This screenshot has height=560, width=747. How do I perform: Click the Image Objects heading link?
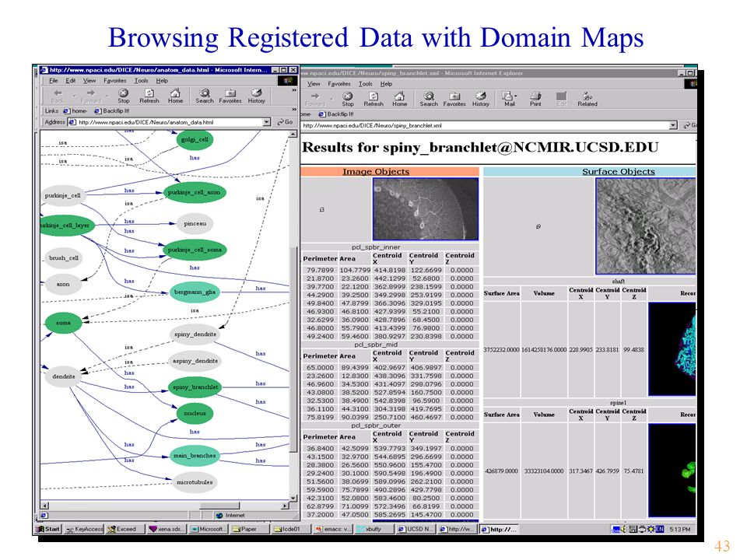(376, 171)
